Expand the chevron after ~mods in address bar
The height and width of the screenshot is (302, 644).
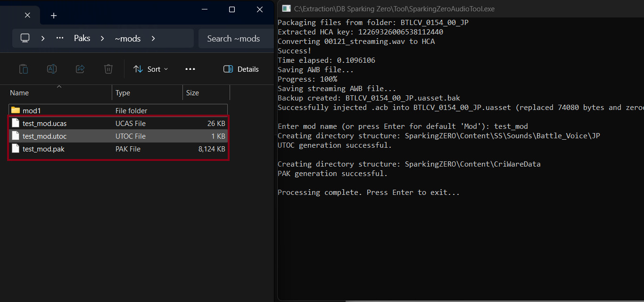point(153,38)
